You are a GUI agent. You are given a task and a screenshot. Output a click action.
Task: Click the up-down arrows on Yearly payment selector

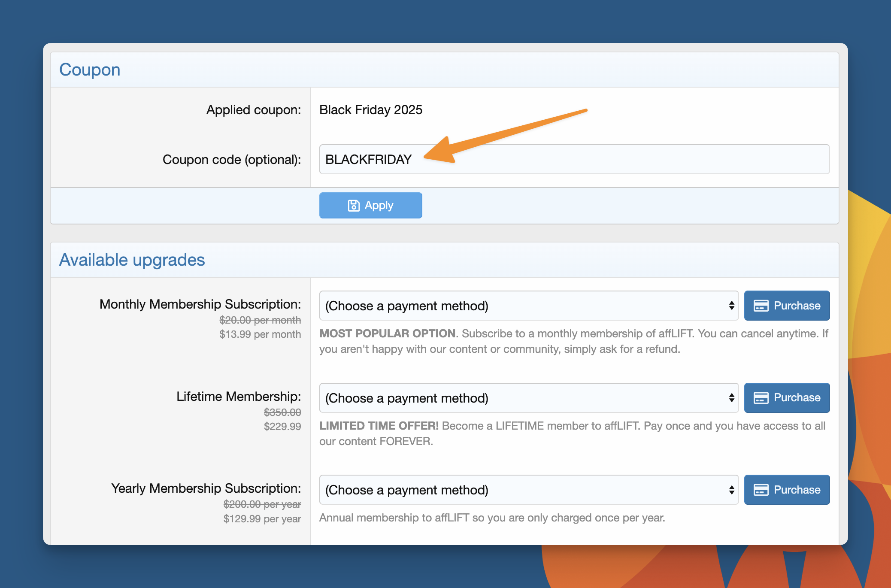731,490
